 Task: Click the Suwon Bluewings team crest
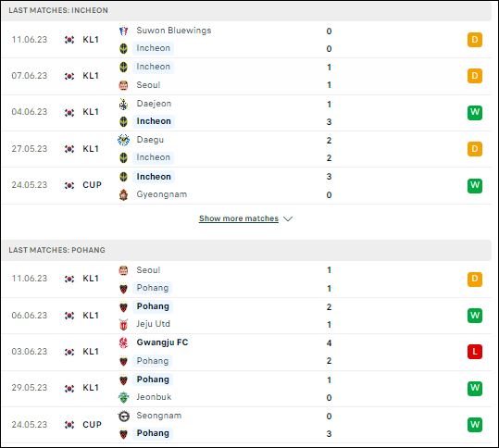click(123, 31)
